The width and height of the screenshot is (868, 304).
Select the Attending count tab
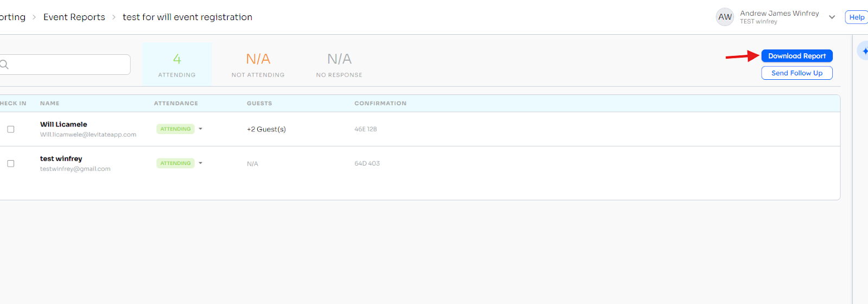click(x=177, y=65)
